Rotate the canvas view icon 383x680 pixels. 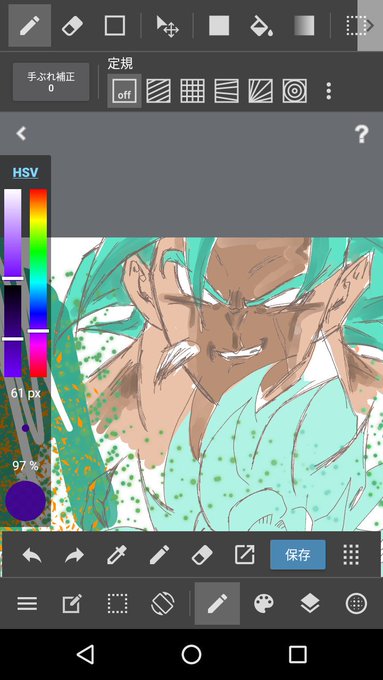point(163,603)
